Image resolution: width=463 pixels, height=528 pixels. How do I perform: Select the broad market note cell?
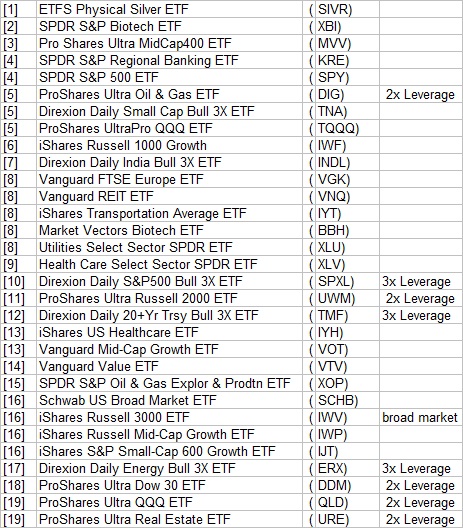[421, 417]
